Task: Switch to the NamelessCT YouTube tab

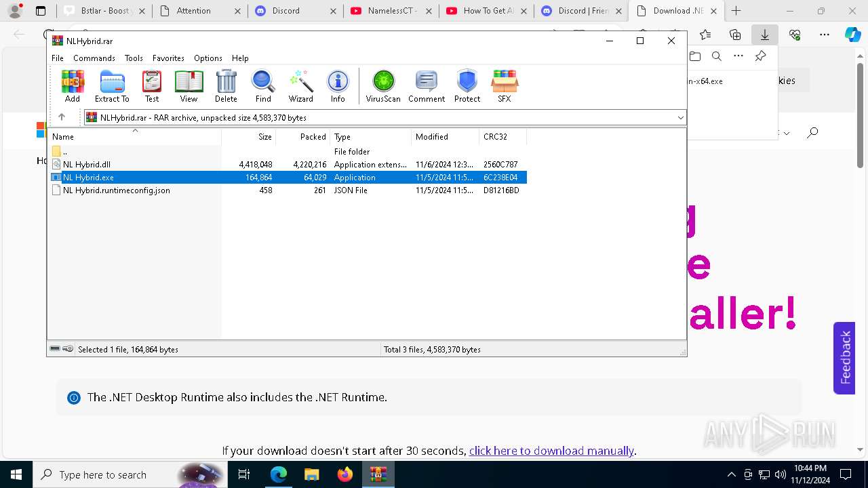Action: coord(391,11)
